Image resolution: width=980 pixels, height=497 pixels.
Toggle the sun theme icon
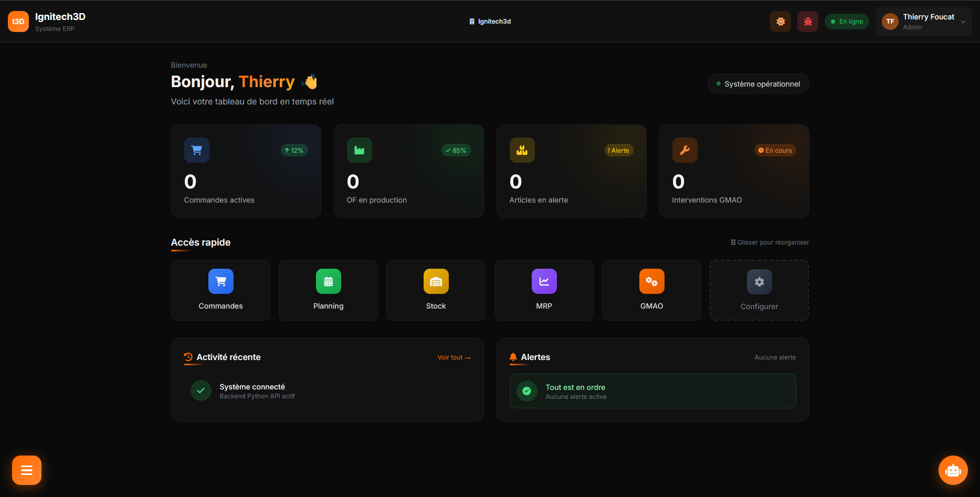coord(781,22)
